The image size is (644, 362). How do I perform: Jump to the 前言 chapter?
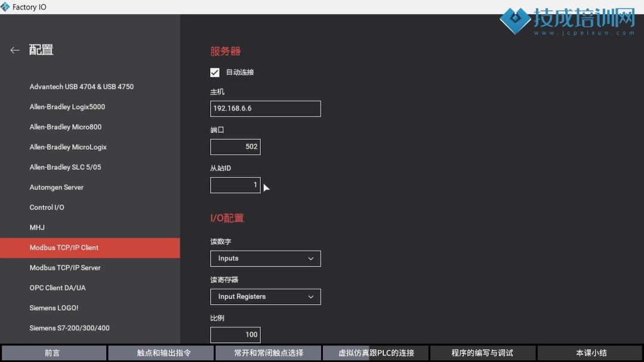coord(54,353)
